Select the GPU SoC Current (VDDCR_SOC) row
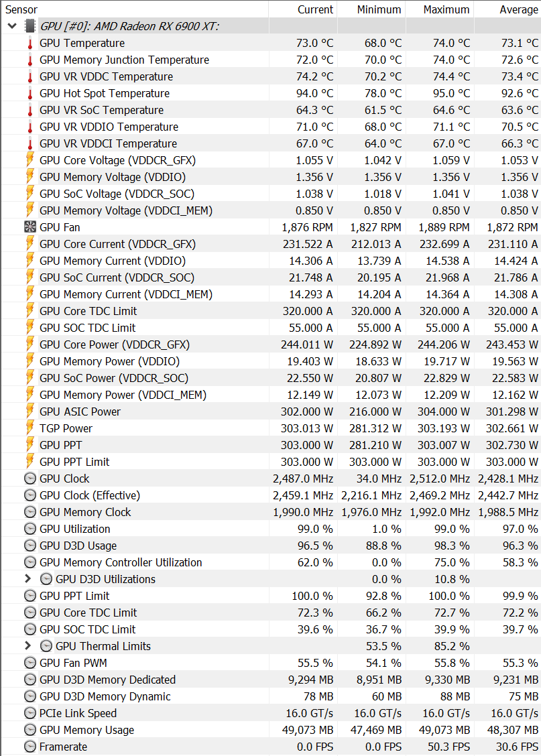Image resolution: width=541 pixels, height=756 pixels. pos(271,277)
